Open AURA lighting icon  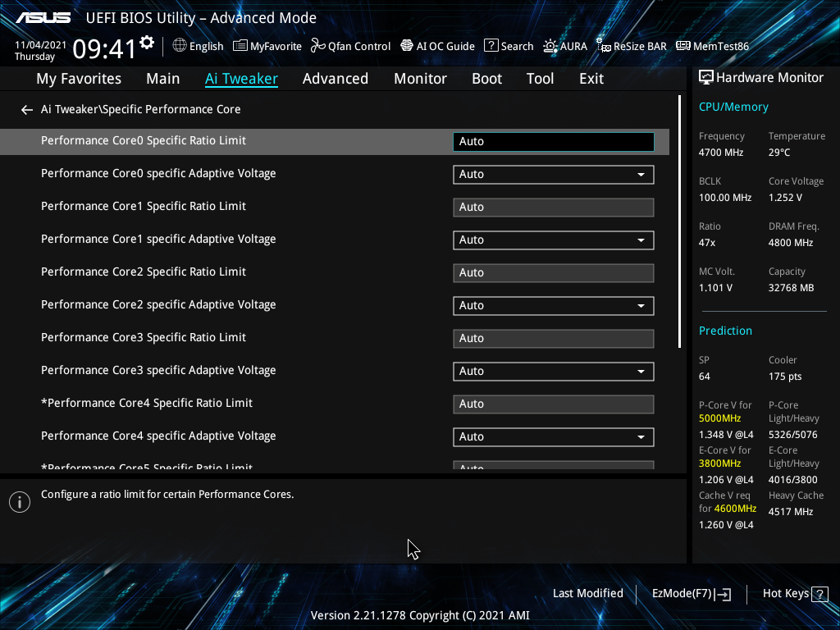tap(550, 46)
